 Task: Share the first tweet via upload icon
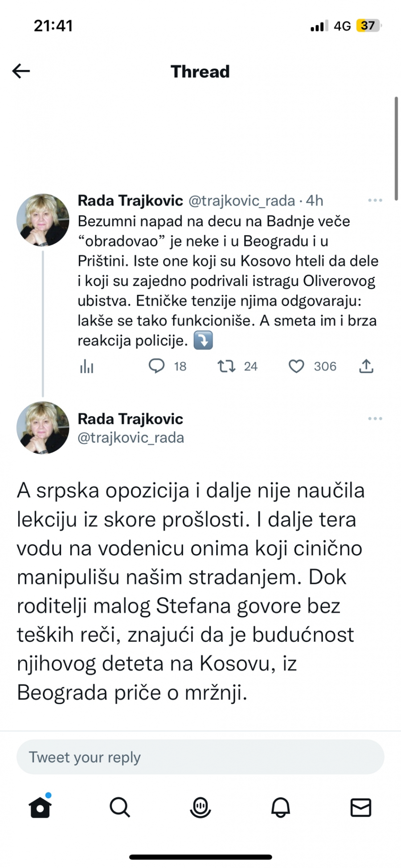(366, 366)
